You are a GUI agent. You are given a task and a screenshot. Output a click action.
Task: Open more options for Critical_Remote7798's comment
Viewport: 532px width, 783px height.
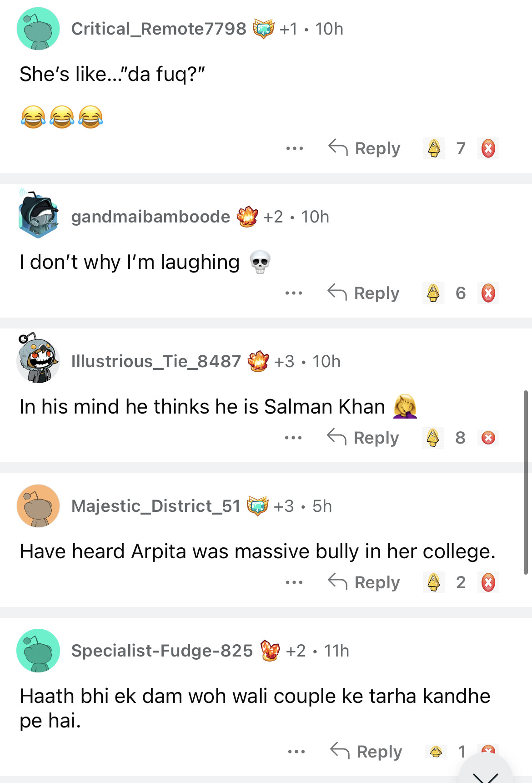tap(295, 148)
